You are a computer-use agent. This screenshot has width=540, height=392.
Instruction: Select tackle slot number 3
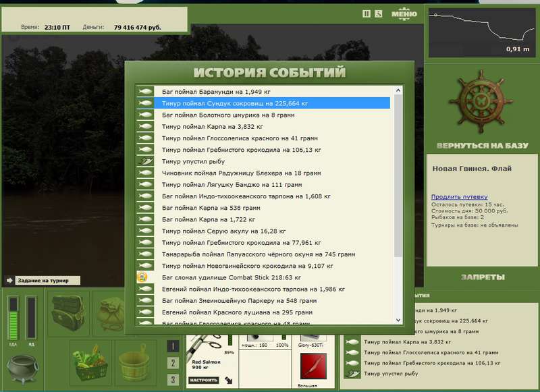tap(173, 380)
